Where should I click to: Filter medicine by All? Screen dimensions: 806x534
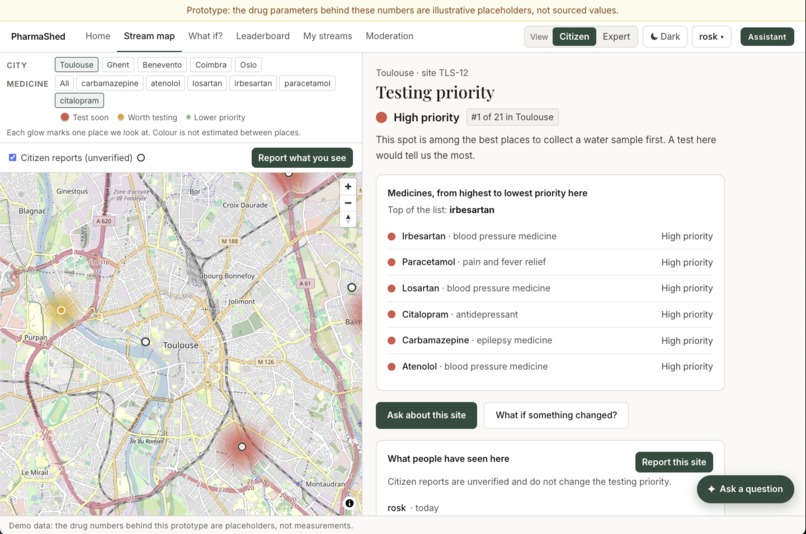click(64, 83)
